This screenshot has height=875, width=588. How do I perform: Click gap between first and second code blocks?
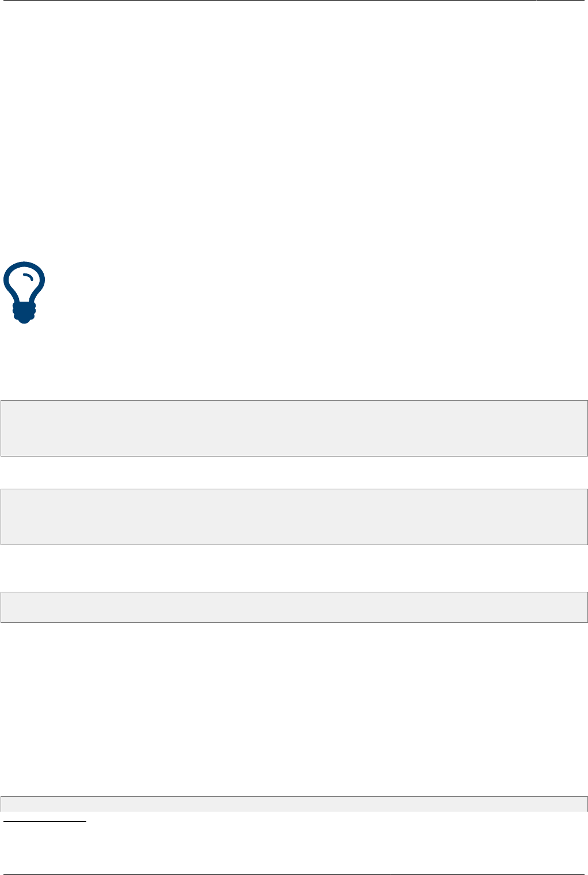coord(294,473)
